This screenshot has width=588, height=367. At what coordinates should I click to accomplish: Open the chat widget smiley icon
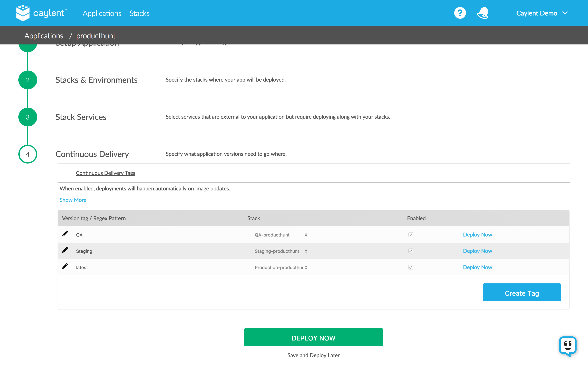click(568, 346)
